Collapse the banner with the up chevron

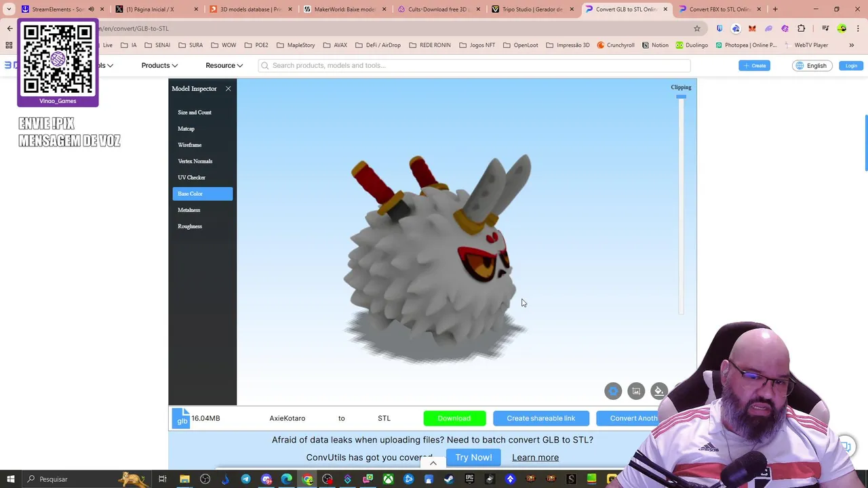(433, 464)
